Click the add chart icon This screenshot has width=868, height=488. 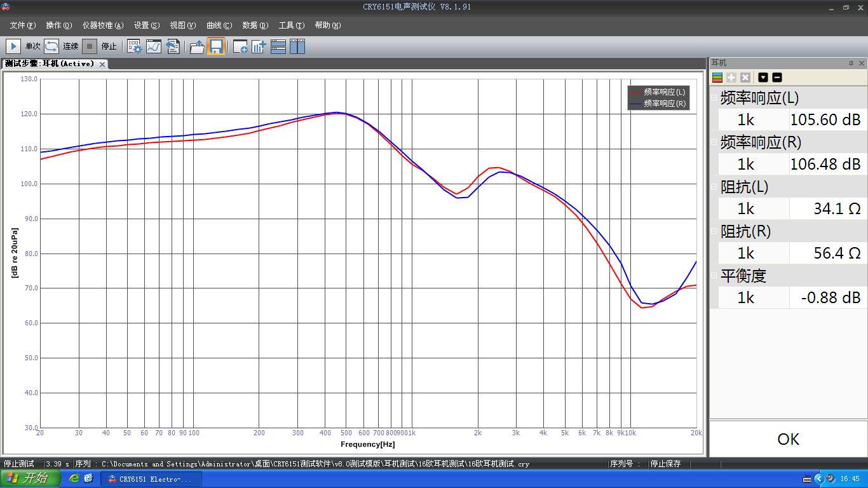[x=259, y=46]
